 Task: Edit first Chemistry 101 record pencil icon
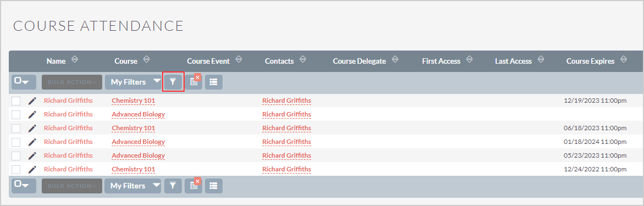32,101
